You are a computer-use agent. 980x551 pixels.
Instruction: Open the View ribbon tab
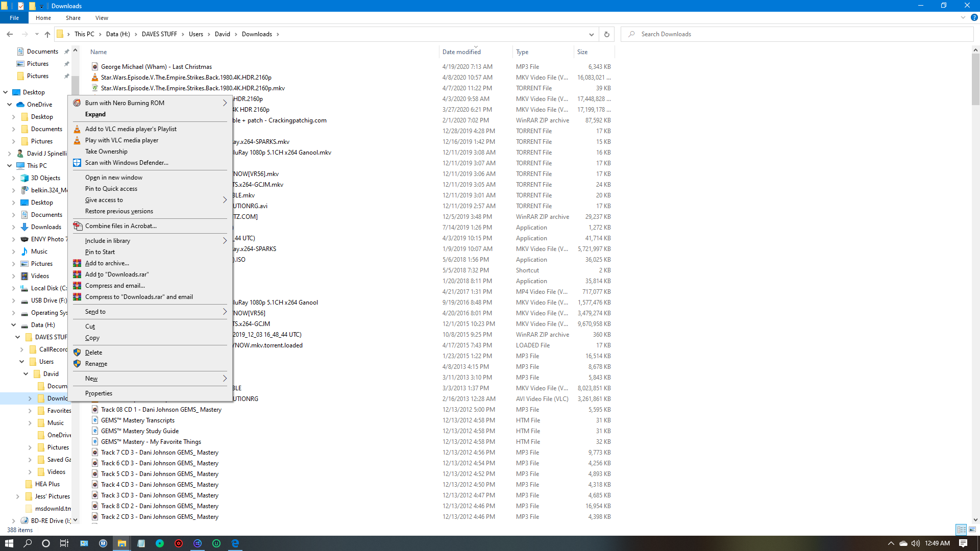102,18
